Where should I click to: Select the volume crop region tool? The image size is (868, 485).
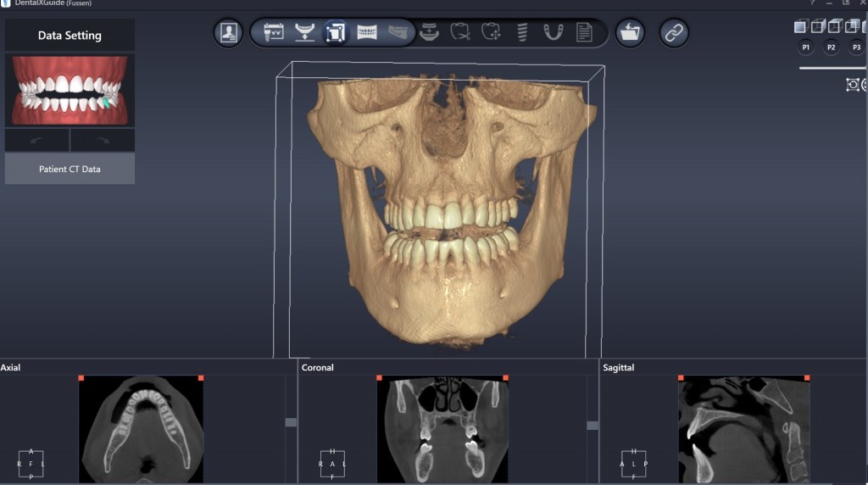pyautogui.click(x=336, y=33)
